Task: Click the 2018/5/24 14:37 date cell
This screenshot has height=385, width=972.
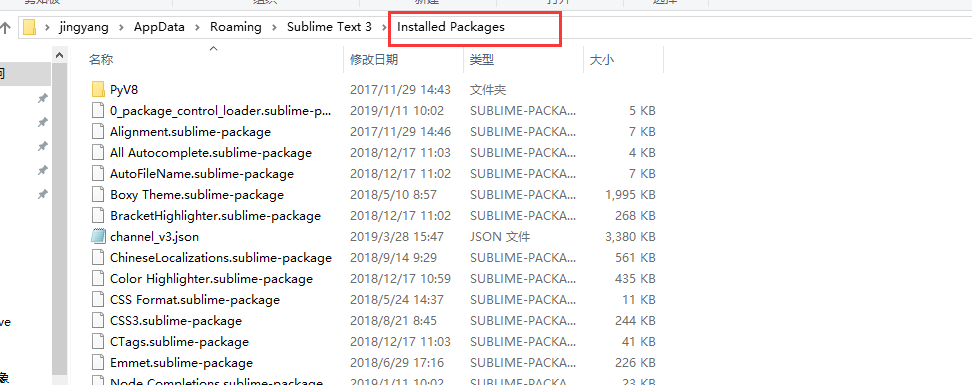Action: (397, 299)
